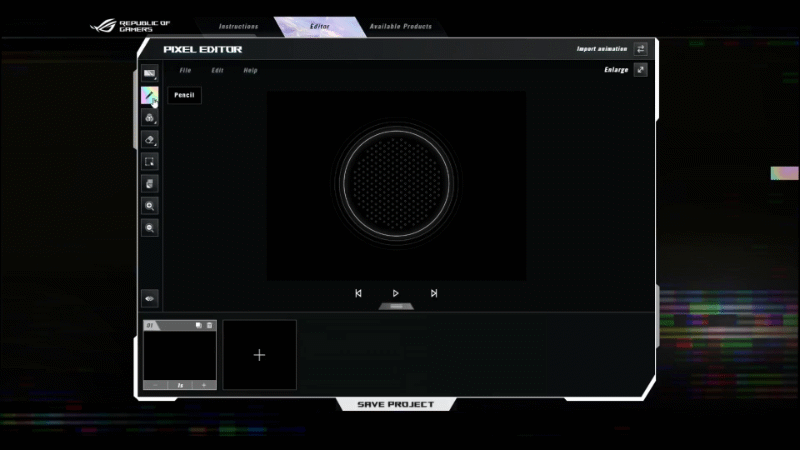Switch to the Available Products tab
The image size is (800, 450).
coord(400,26)
